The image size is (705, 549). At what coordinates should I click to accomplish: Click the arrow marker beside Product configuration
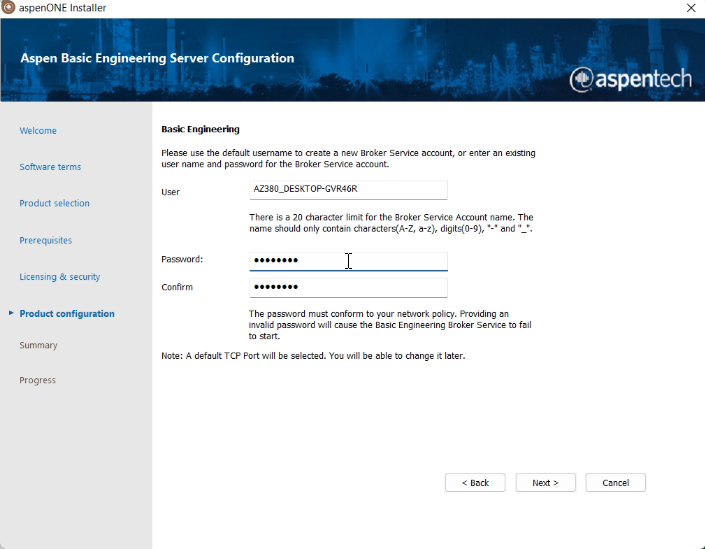[11, 314]
